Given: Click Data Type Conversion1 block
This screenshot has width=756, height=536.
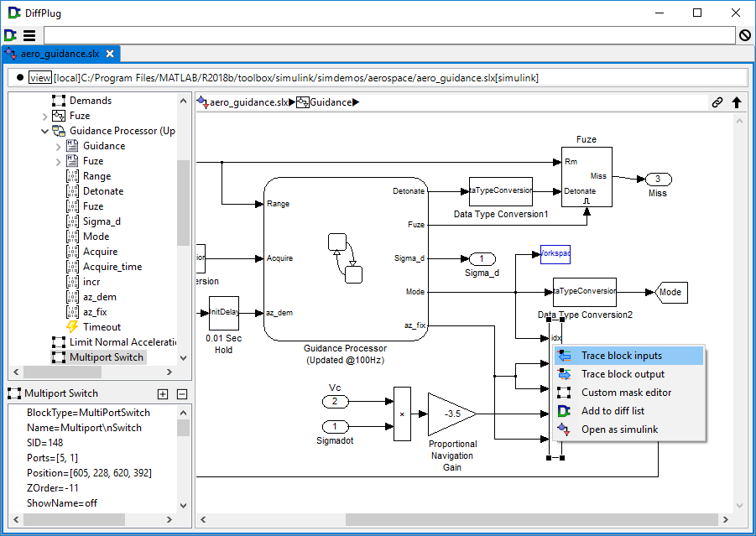Looking at the screenshot, I should point(500,191).
